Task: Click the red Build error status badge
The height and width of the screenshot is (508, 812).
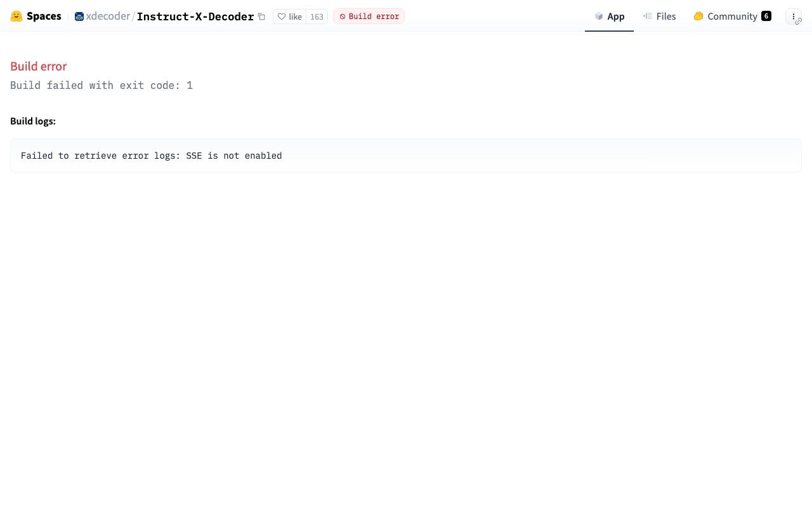Action: click(x=369, y=17)
